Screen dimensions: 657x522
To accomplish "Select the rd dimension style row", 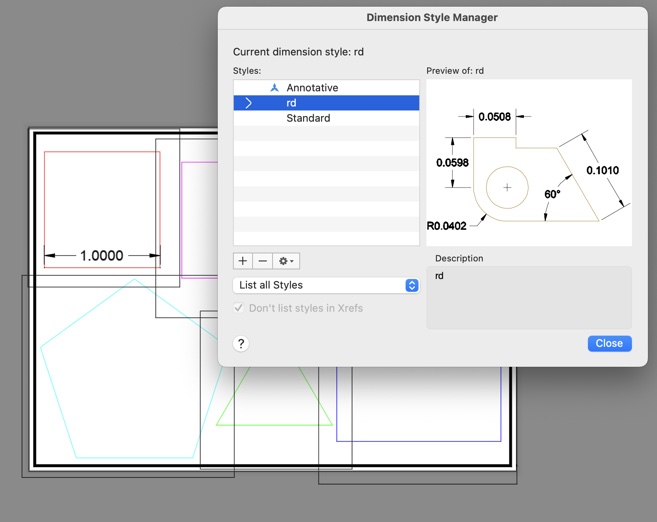I will (326, 103).
